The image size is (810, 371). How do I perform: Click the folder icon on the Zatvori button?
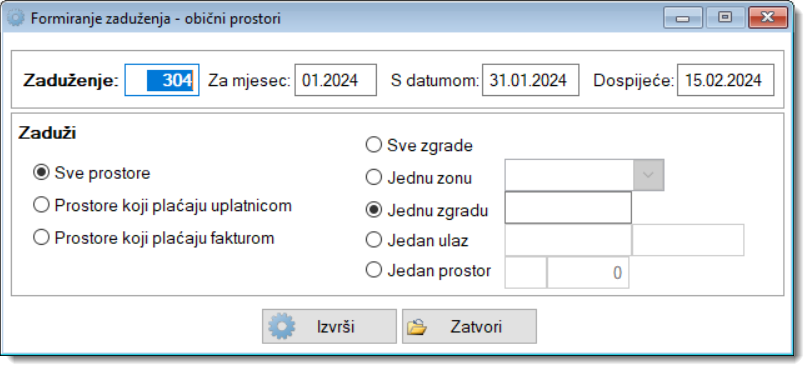[x=417, y=327]
